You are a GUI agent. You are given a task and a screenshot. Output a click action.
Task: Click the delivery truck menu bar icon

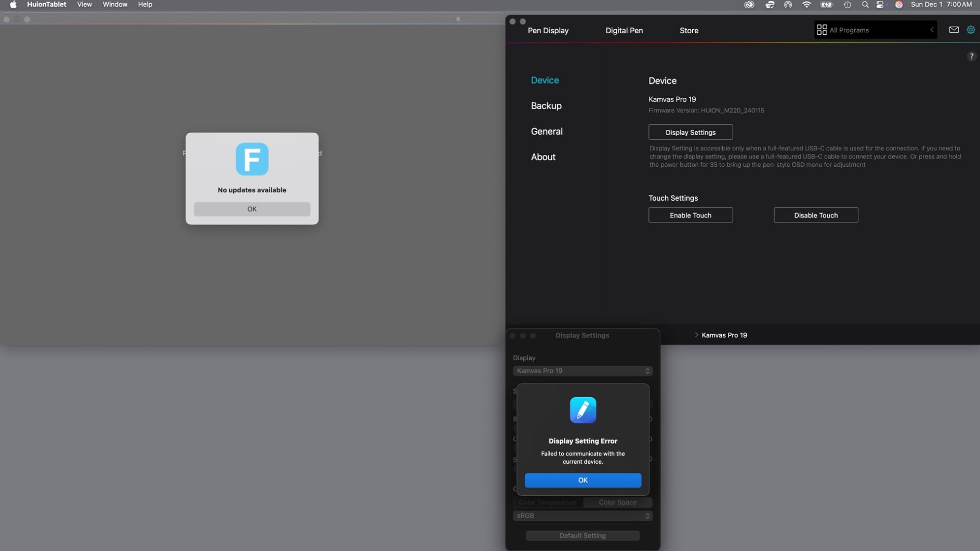pos(770,5)
